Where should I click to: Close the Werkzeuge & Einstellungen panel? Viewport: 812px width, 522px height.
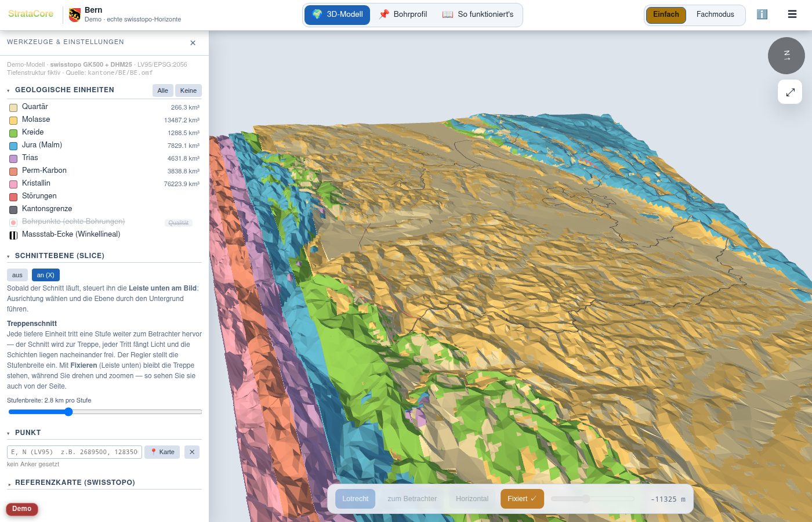pos(193,43)
